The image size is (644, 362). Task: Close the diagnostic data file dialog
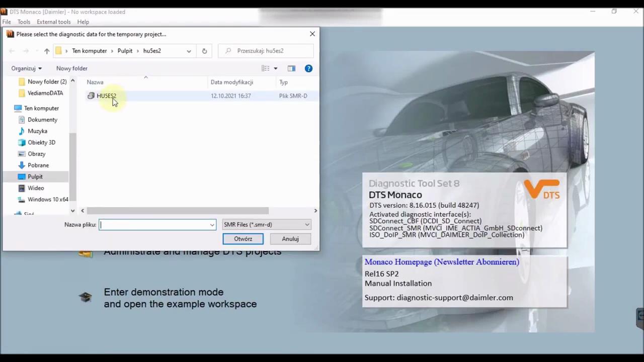click(312, 34)
